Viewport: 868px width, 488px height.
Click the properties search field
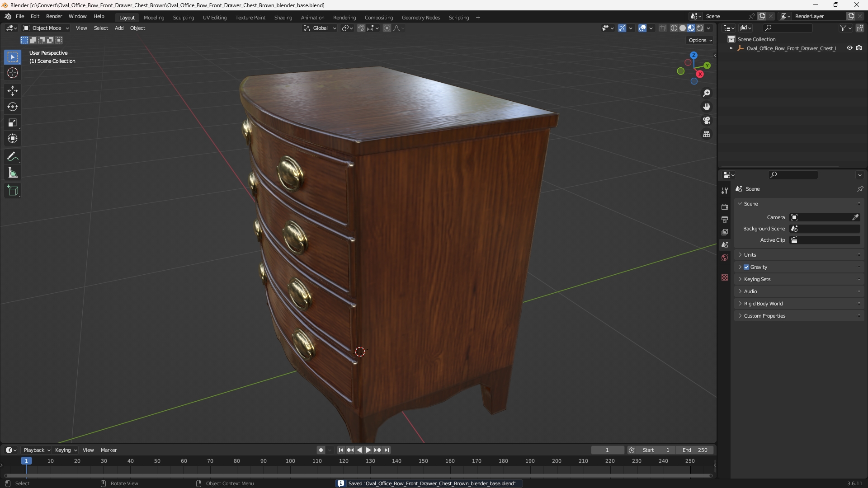pyautogui.click(x=793, y=175)
